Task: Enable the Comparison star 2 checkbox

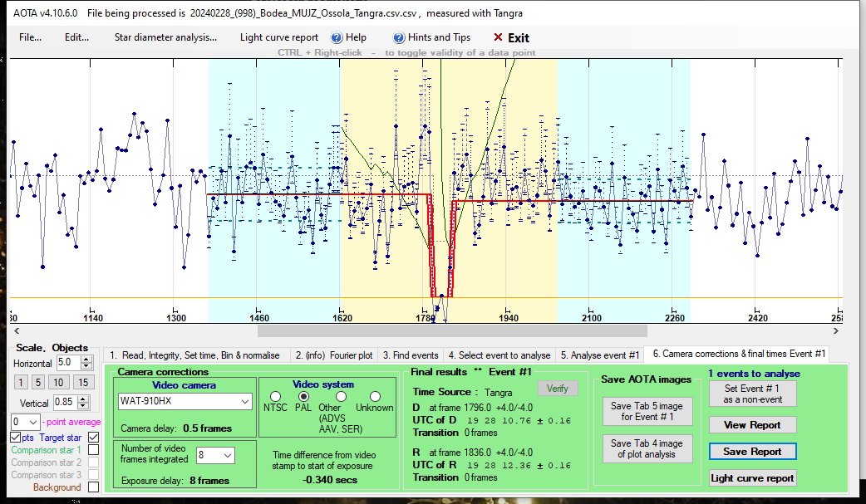Action: coord(93,462)
